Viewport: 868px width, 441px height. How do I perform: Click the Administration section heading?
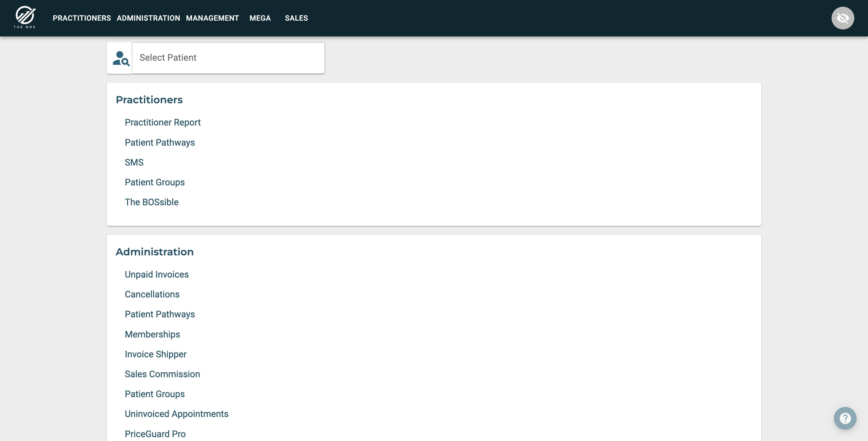click(155, 252)
